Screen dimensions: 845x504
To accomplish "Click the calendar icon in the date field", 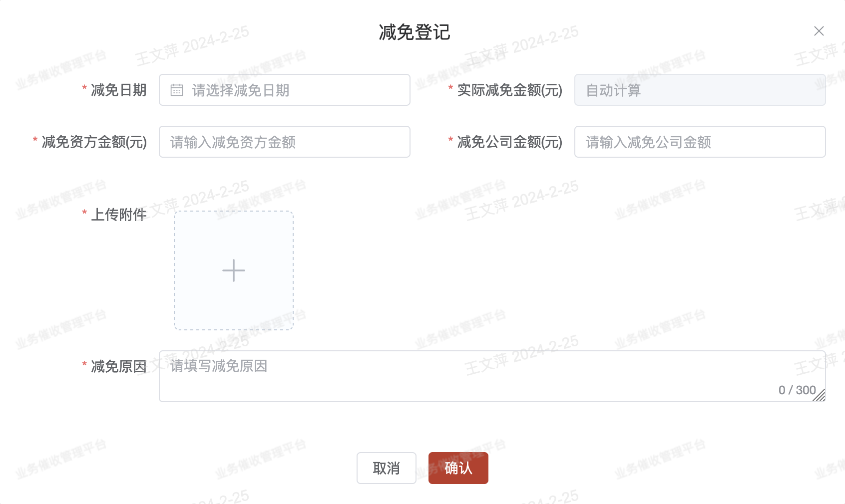I will 177,90.
